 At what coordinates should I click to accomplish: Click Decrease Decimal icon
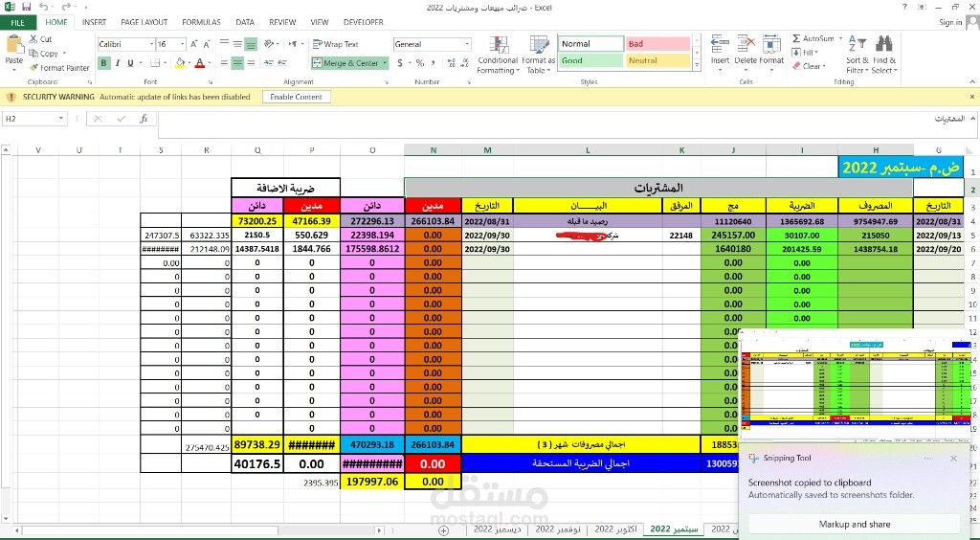click(464, 63)
